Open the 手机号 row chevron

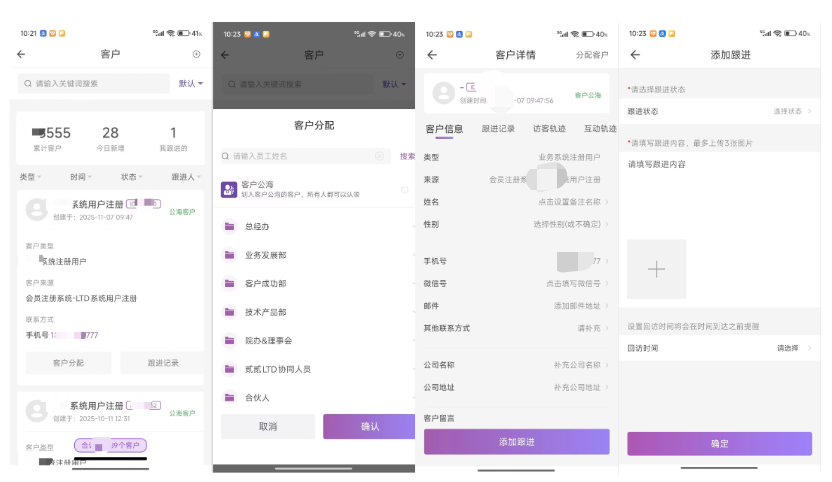point(606,261)
